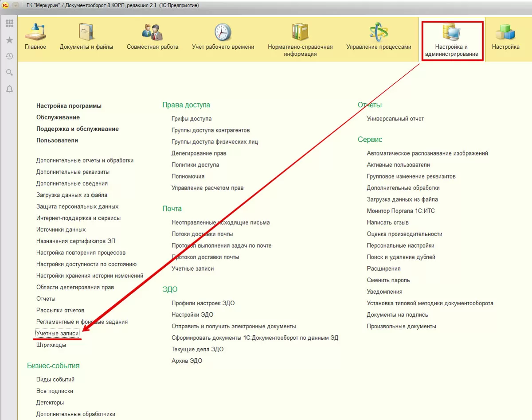Open Настройки ЭДО
This screenshot has width=532, height=420.
(192, 315)
